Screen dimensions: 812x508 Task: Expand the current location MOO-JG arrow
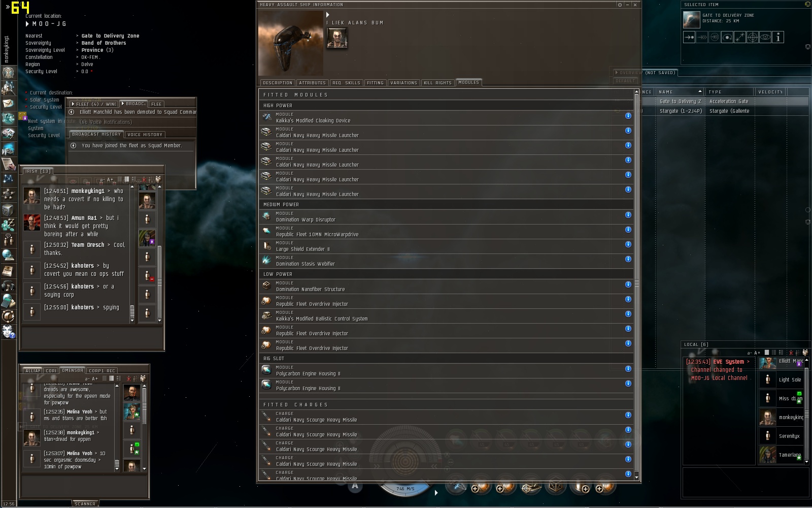point(27,24)
